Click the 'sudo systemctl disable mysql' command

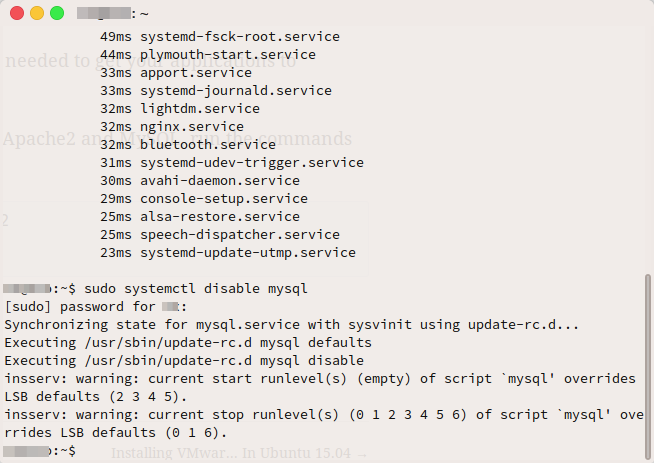click(x=196, y=289)
